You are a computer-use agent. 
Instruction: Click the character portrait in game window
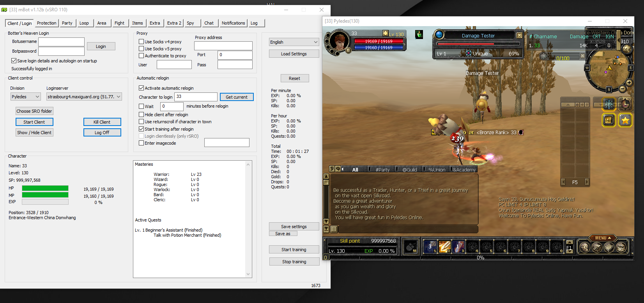point(339,41)
